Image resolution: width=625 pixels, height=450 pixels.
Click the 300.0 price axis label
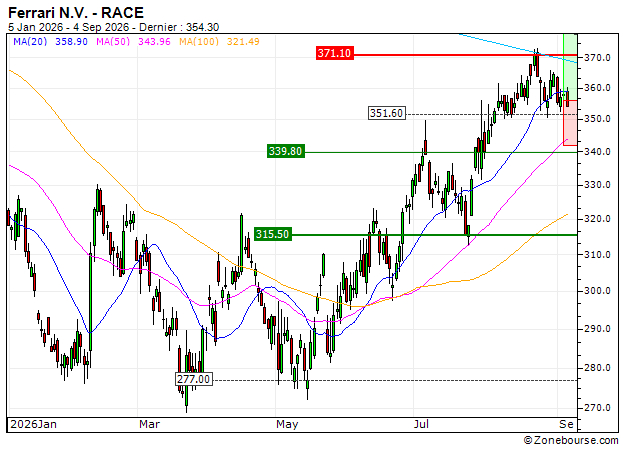point(597,291)
